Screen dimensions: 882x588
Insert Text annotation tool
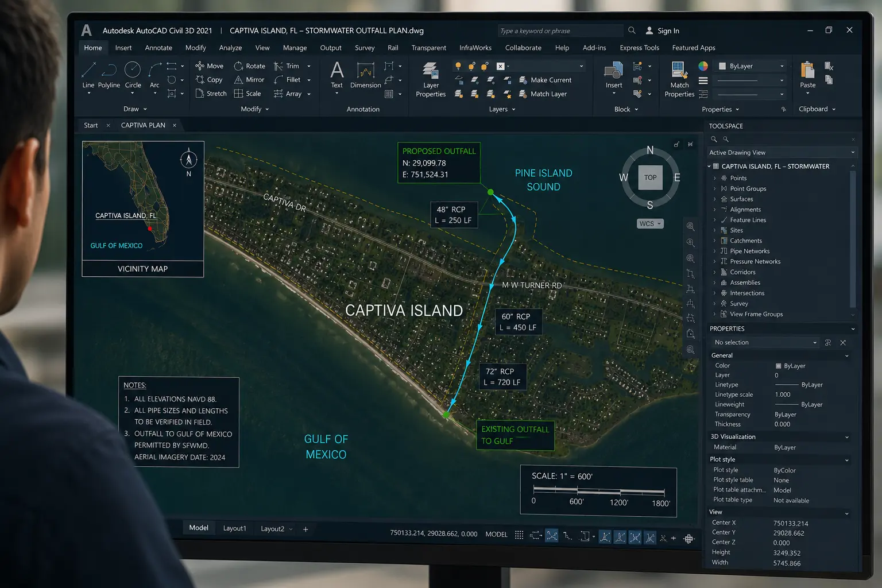(x=337, y=75)
